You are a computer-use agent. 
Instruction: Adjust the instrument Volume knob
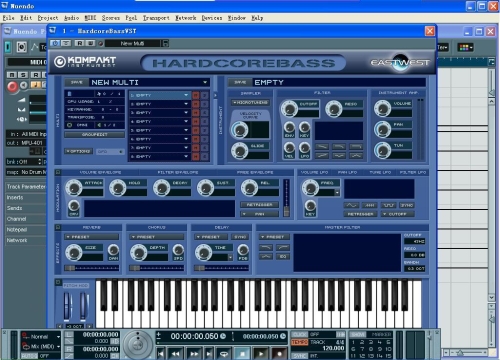pos(382,108)
